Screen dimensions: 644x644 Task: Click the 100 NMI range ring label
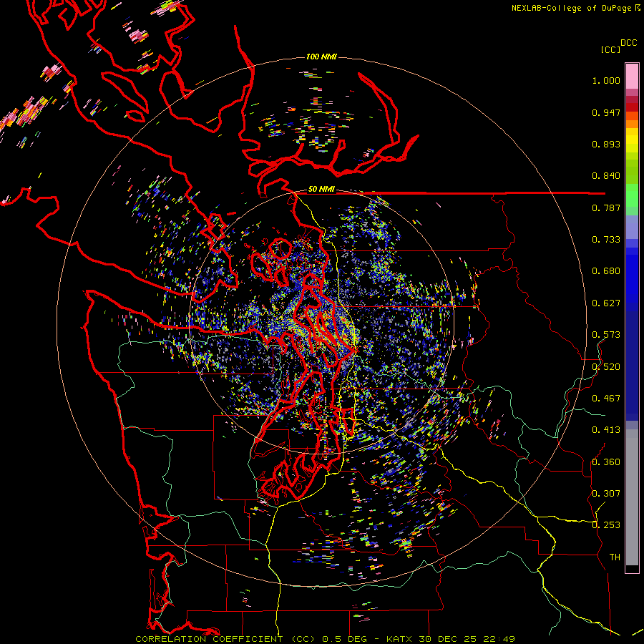tap(321, 57)
